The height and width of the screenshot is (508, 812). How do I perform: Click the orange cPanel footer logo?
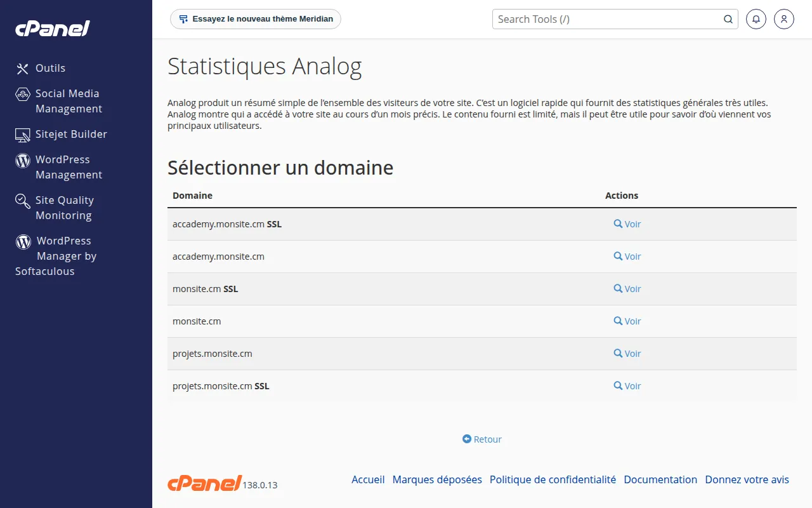(x=204, y=483)
